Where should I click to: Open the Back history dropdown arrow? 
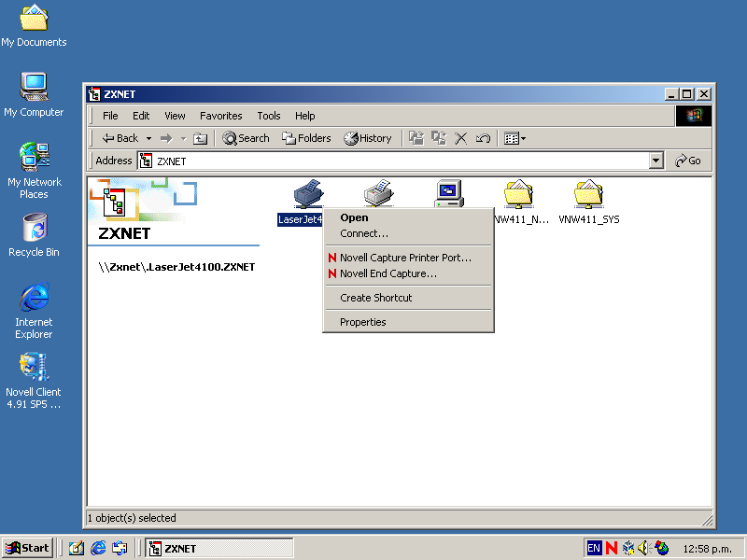pyautogui.click(x=148, y=138)
